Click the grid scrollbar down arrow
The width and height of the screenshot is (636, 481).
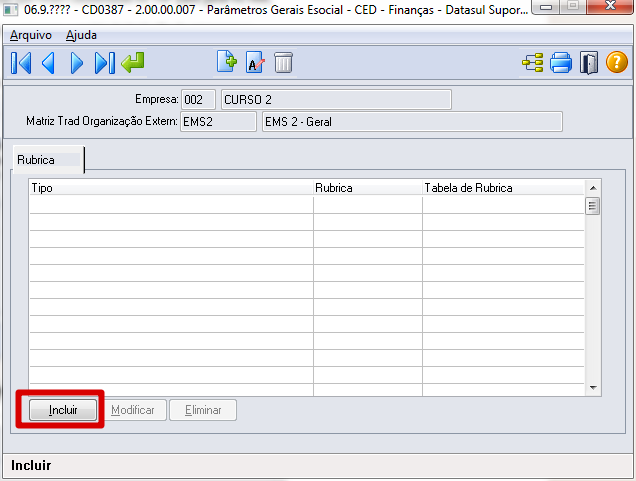[593, 388]
